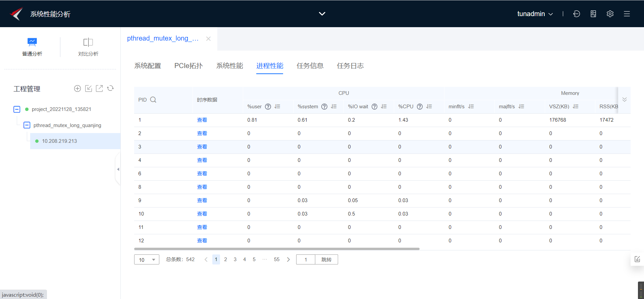Show help for %CPU column
The width and height of the screenshot is (644, 299).
[x=420, y=107]
